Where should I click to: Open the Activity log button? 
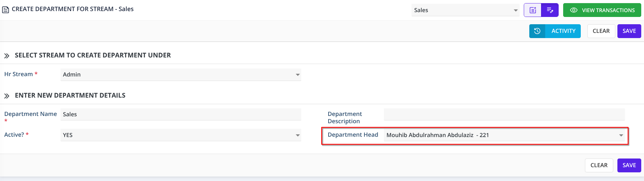[x=563, y=31]
